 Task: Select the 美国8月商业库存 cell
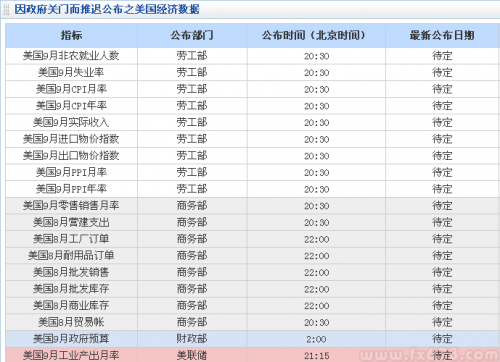(x=71, y=306)
